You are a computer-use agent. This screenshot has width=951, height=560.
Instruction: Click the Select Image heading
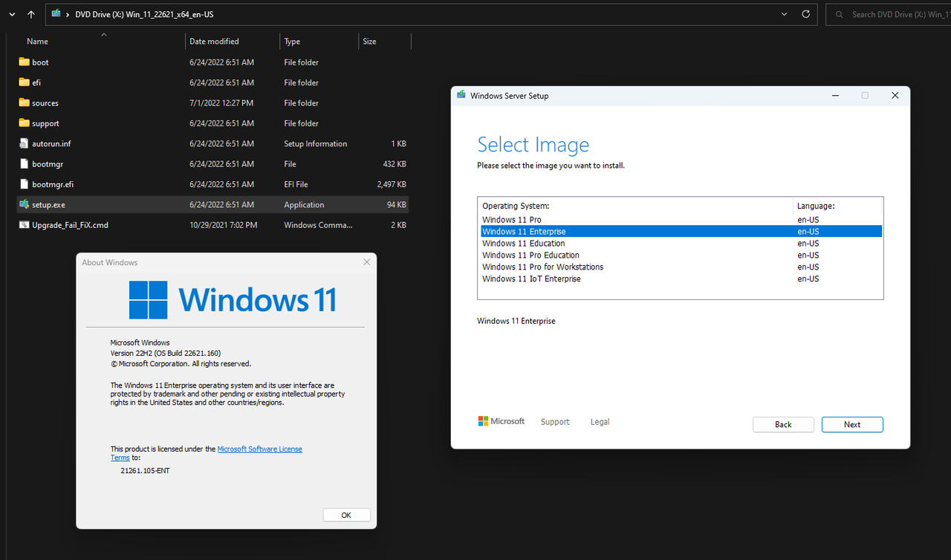click(533, 145)
